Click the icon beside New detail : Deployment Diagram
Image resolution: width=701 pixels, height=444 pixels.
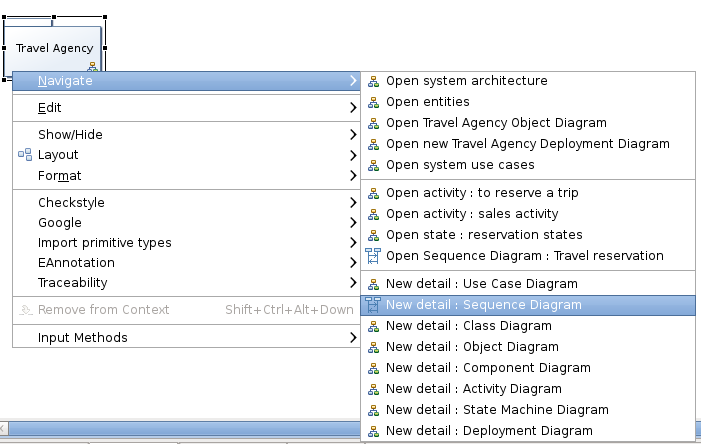373,431
